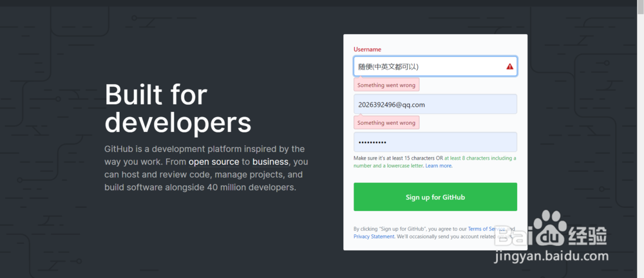Click the Built for developers heading

click(178, 108)
